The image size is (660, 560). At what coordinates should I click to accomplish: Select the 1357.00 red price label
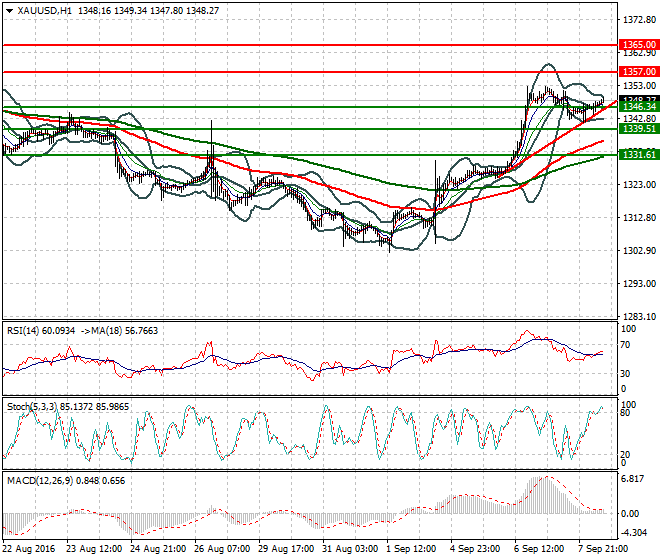[x=639, y=72]
